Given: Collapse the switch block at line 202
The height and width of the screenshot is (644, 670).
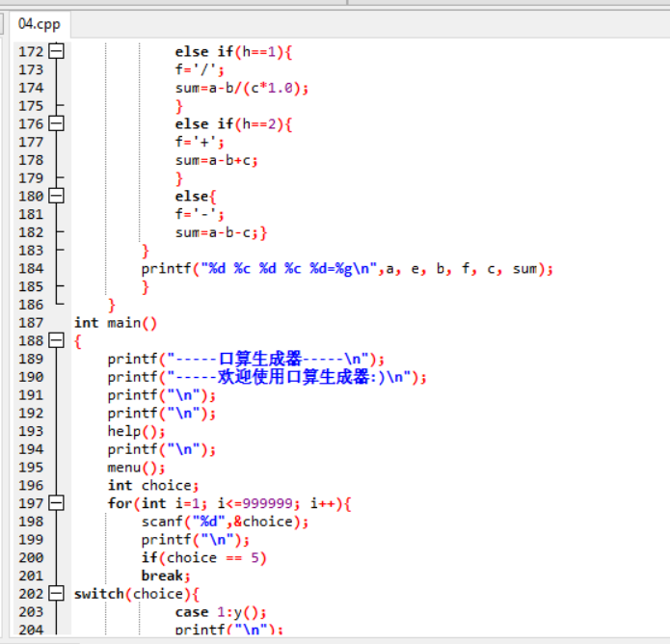Looking at the screenshot, I should (x=56, y=594).
